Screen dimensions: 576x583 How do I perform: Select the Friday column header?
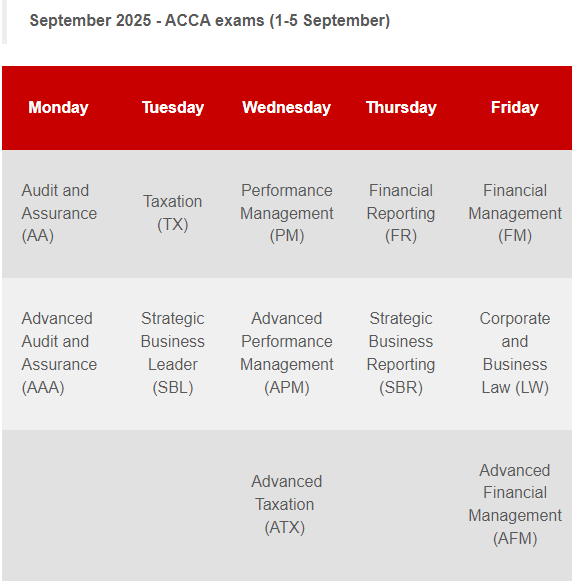pos(515,107)
